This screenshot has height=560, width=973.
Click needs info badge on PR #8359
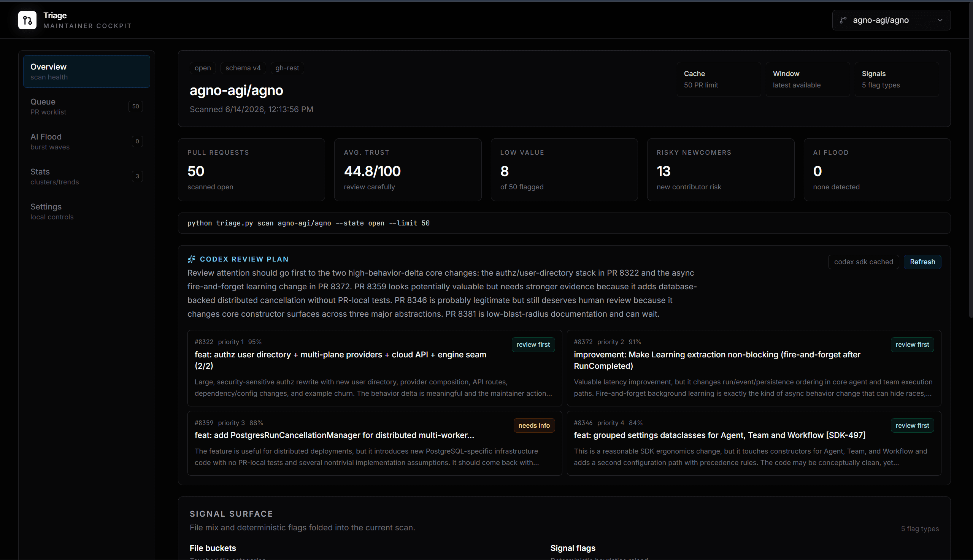tap(534, 425)
